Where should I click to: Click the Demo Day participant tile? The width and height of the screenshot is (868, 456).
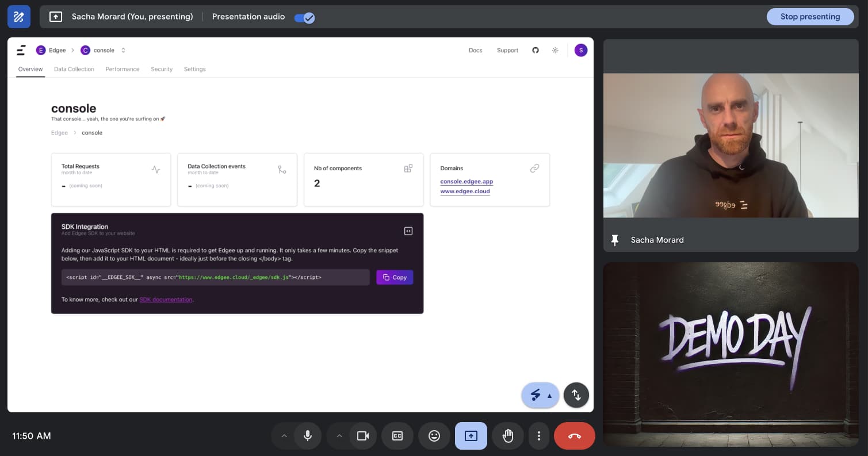tap(731, 354)
